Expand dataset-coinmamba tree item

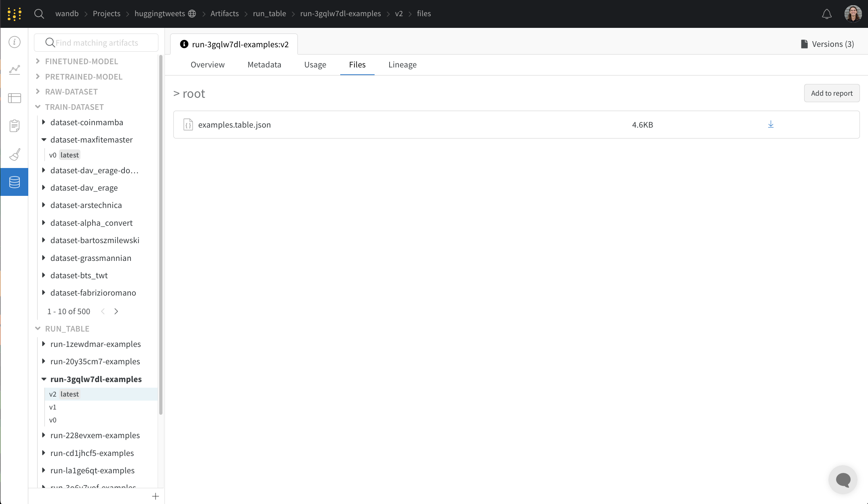[44, 122]
